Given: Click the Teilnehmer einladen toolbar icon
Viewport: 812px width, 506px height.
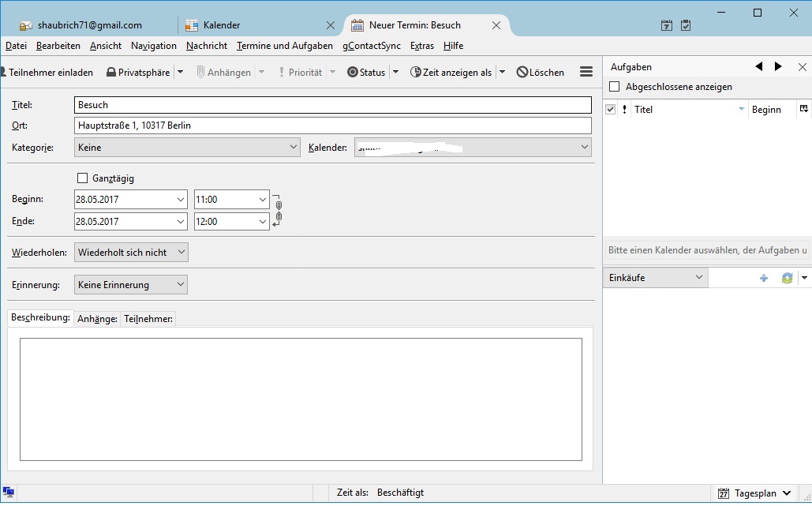Looking at the screenshot, I should point(3,73).
